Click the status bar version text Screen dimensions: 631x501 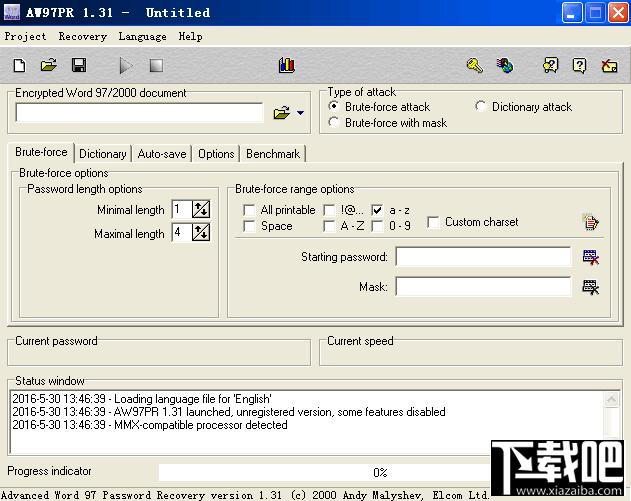(x=245, y=495)
